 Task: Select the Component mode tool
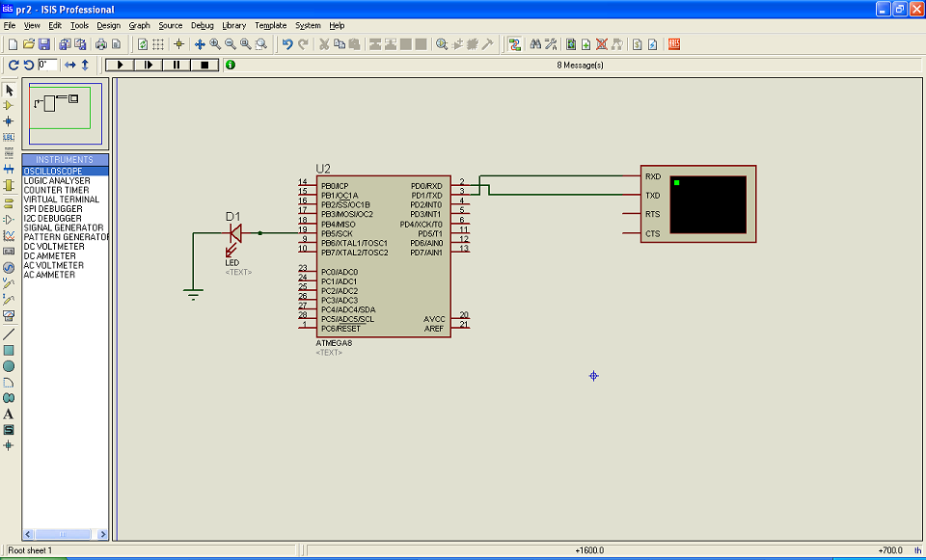9,106
